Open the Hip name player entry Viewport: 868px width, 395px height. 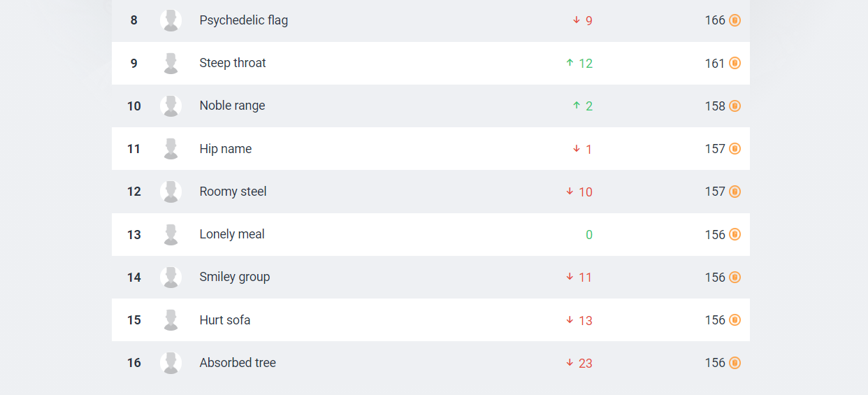pos(225,149)
